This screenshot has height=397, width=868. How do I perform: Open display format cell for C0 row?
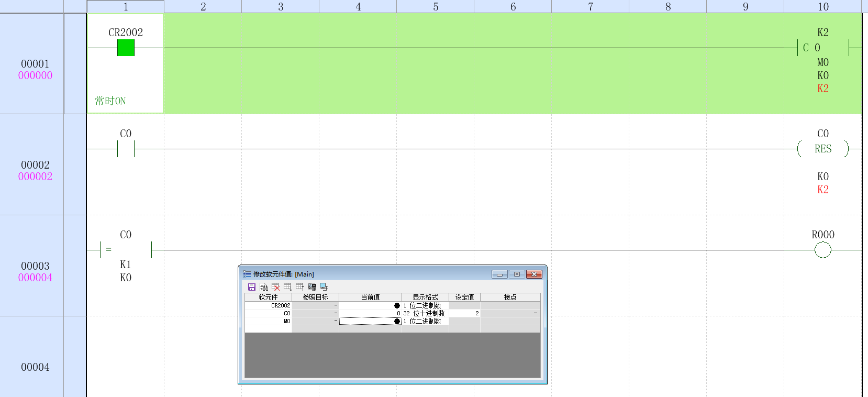[x=425, y=313]
